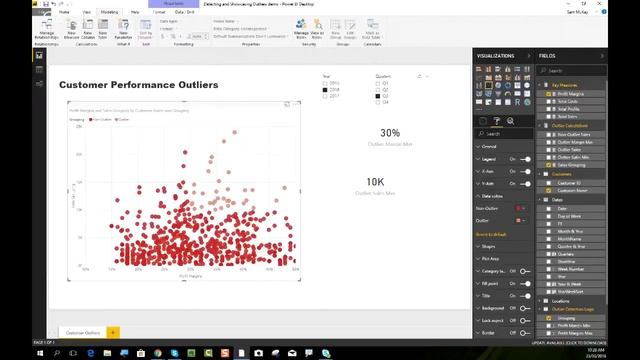Turn on the Border switch

pyautogui.click(x=525, y=333)
